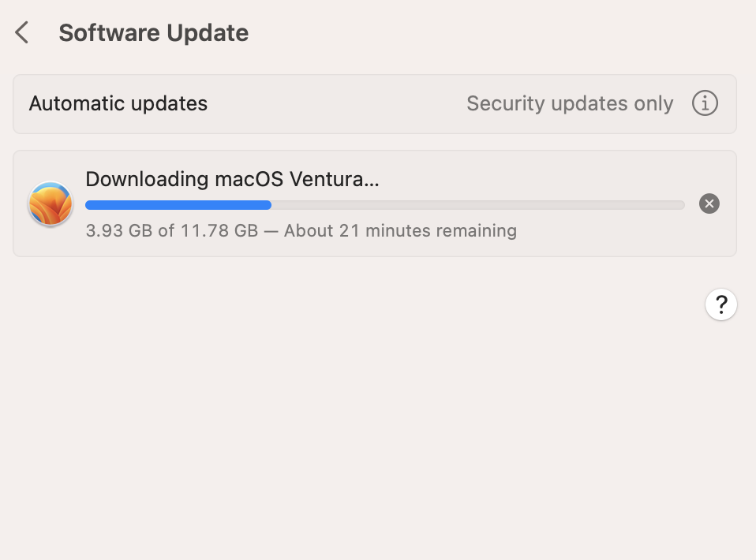
Task: Select the Automatic updates label
Action: pyautogui.click(x=118, y=103)
